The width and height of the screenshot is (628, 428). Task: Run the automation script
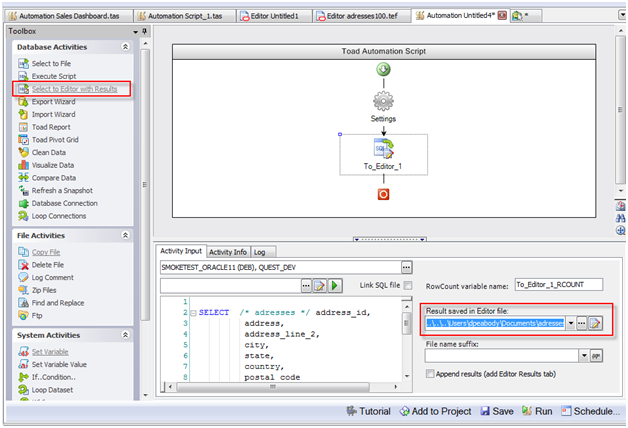[x=537, y=411]
